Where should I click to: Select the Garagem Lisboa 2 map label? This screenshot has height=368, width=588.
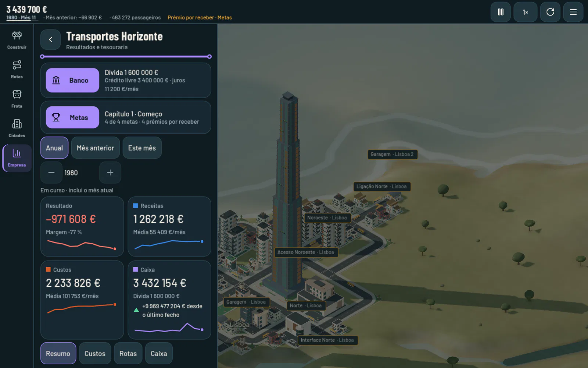(392, 154)
